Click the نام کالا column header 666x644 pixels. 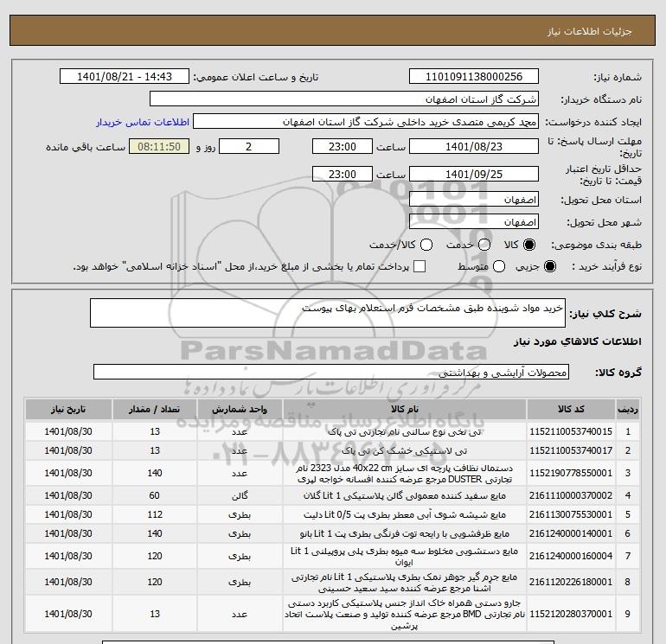[x=405, y=409]
